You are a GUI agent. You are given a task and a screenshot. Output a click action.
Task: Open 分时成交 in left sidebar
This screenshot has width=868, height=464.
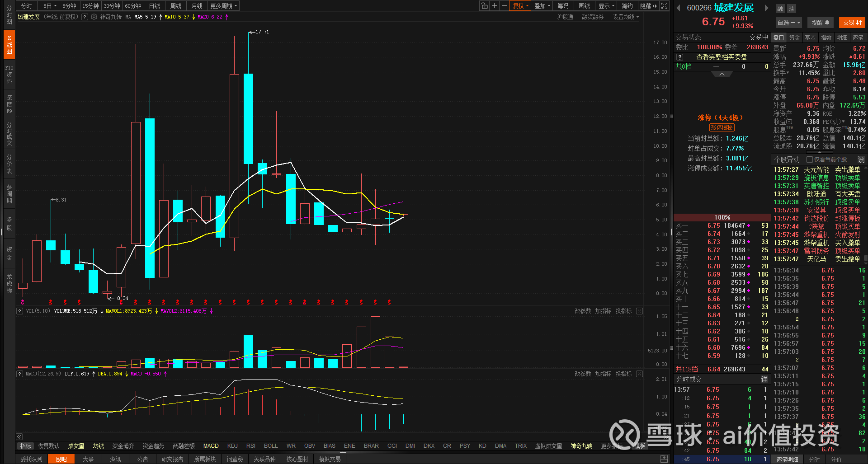pyautogui.click(x=9, y=134)
